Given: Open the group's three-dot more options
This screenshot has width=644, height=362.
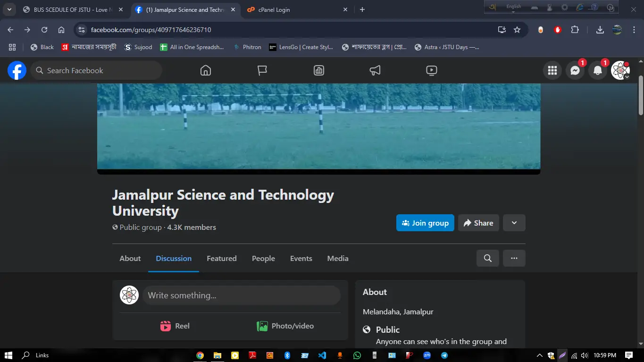Looking at the screenshot, I should 514,258.
